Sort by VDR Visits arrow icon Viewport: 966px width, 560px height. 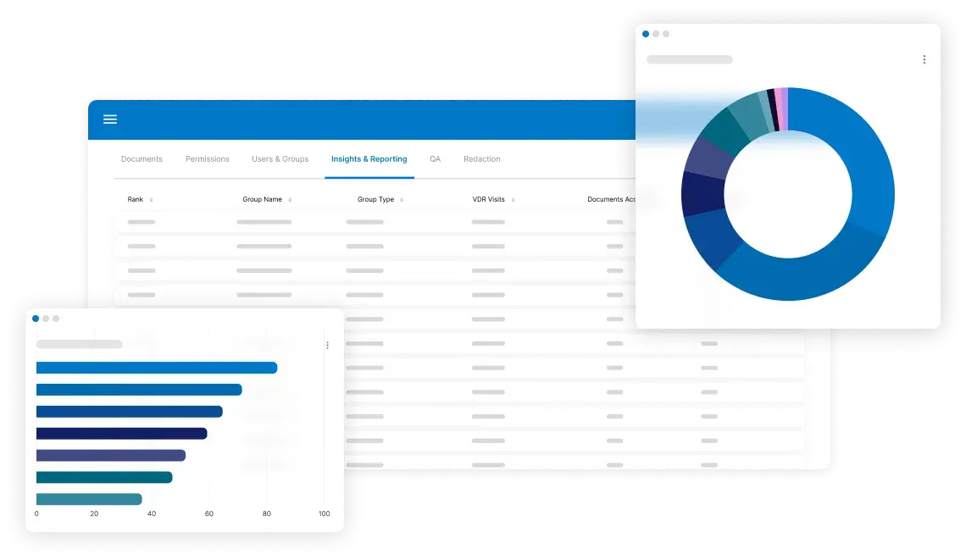click(x=513, y=200)
